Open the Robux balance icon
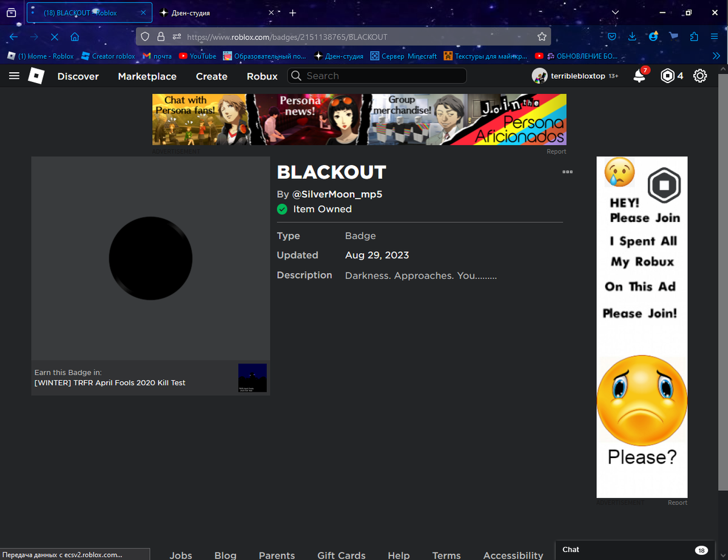728x560 pixels. point(667,76)
